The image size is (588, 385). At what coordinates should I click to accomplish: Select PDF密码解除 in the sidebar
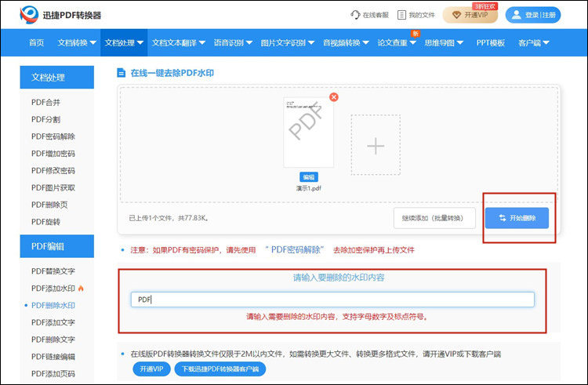53,136
